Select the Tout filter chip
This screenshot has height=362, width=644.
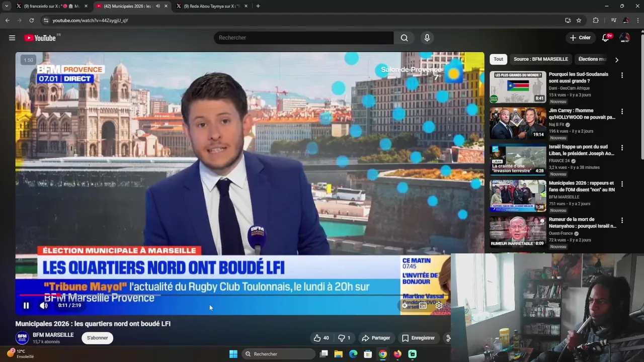499,59
